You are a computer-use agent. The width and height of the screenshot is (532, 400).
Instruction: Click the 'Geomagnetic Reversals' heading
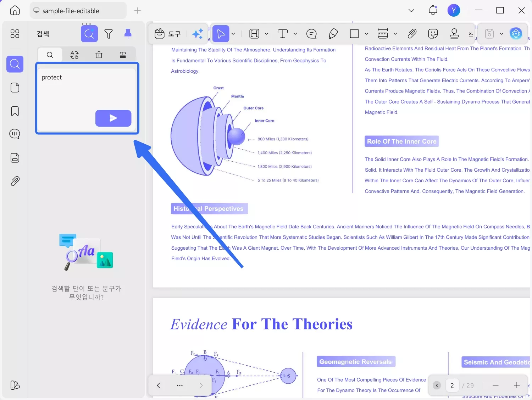(356, 362)
